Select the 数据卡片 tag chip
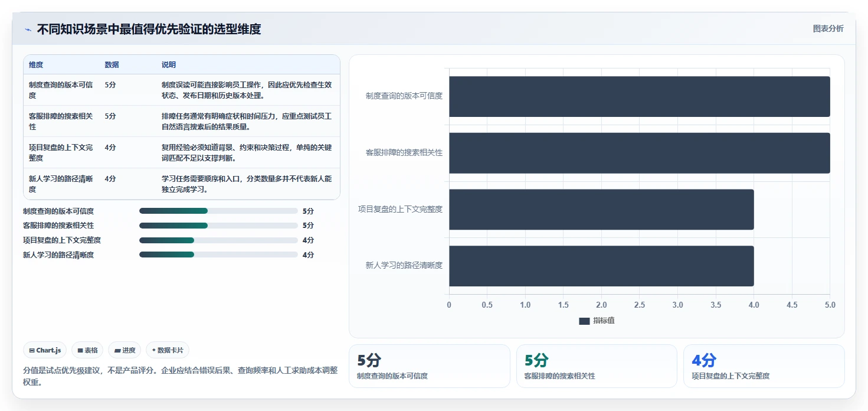The width and height of the screenshot is (868, 411). pos(168,350)
